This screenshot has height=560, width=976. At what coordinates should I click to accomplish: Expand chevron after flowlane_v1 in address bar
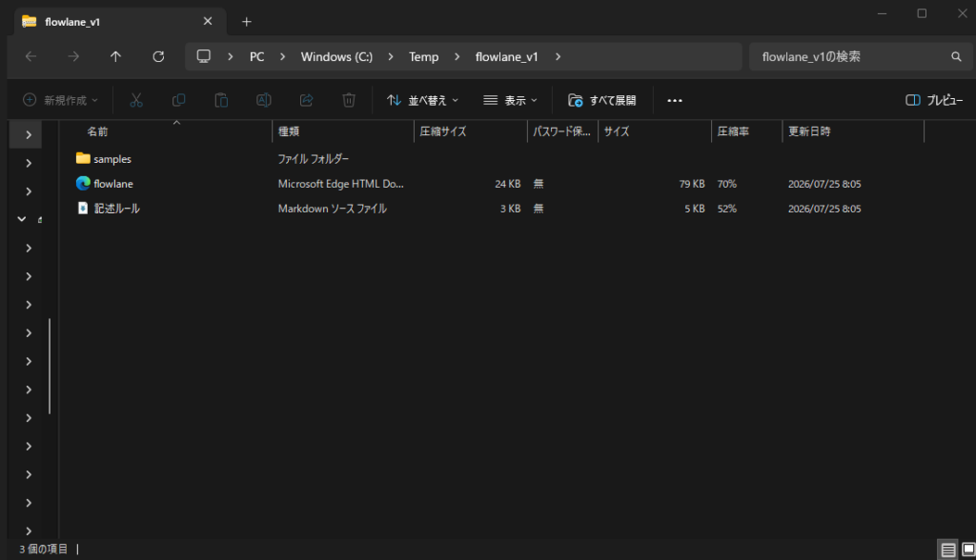[558, 56]
